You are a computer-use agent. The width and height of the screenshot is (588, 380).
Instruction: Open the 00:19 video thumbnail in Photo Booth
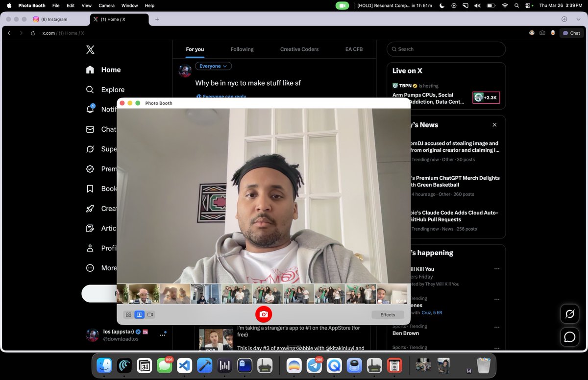tap(392, 294)
